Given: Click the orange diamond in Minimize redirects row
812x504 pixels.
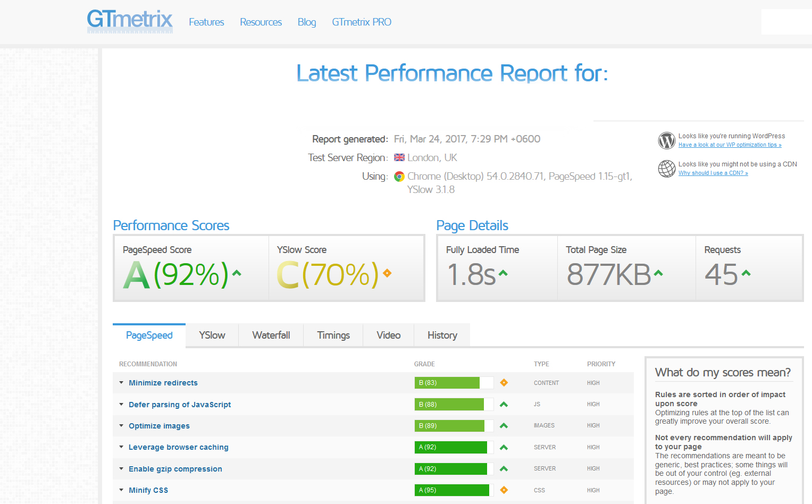Looking at the screenshot, I should coord(504,383).
